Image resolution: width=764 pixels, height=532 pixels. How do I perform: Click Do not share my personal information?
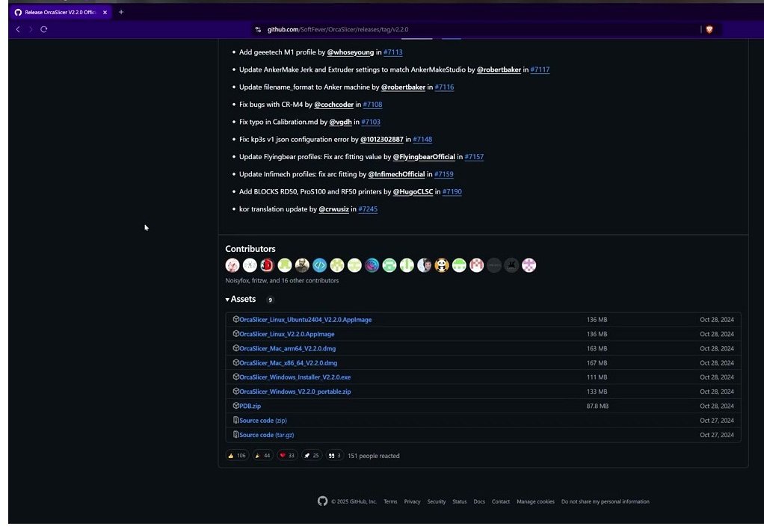point(606,501)
